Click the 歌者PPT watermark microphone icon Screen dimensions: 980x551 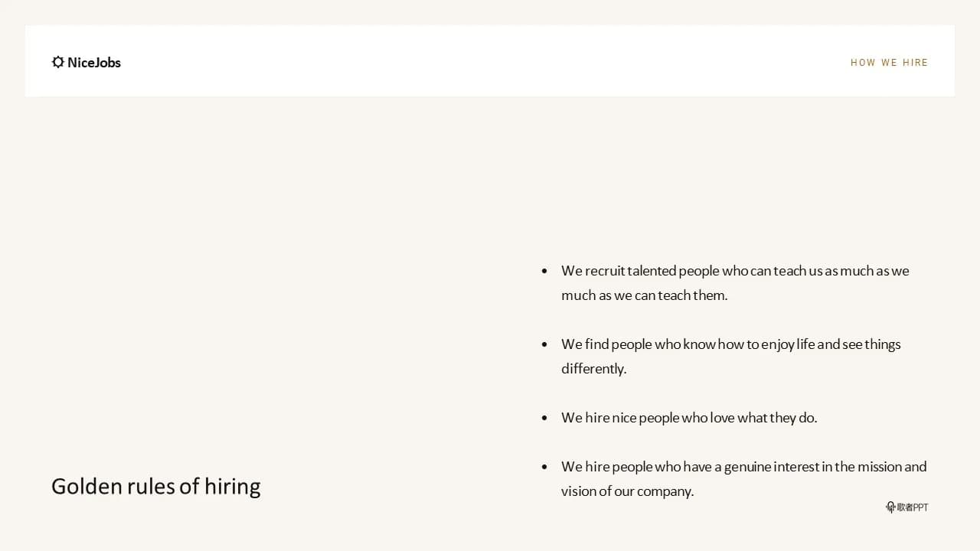(891, 507)
